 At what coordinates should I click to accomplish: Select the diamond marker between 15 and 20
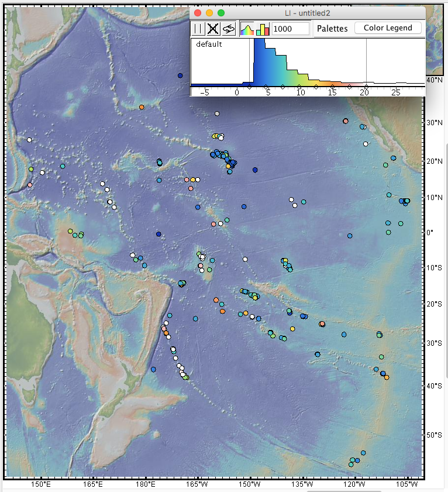coord(350,87)
